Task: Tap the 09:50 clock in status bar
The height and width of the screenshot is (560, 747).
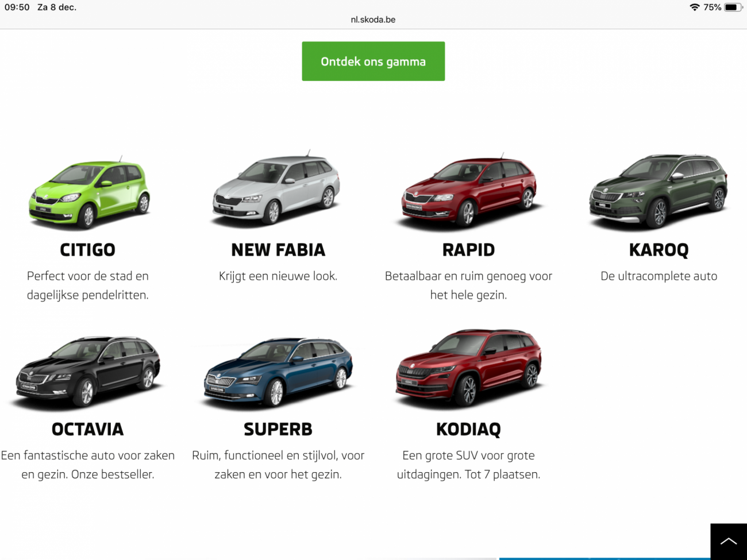Action: (x=17, y=7)
